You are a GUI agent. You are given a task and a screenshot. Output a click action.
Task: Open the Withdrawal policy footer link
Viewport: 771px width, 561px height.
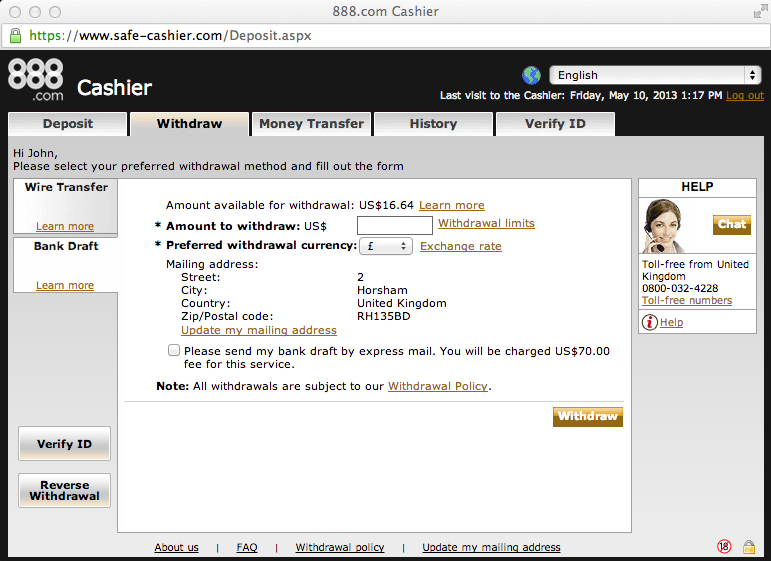tap(340, 547)
